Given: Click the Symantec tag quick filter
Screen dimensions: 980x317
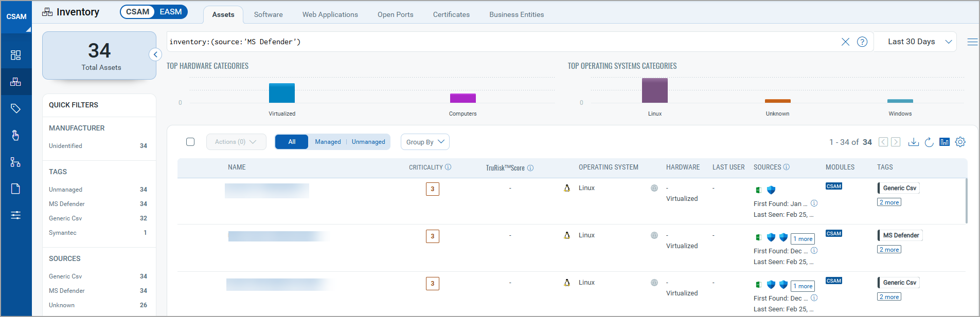Looking at the screenshot, I should click(63, 233).
